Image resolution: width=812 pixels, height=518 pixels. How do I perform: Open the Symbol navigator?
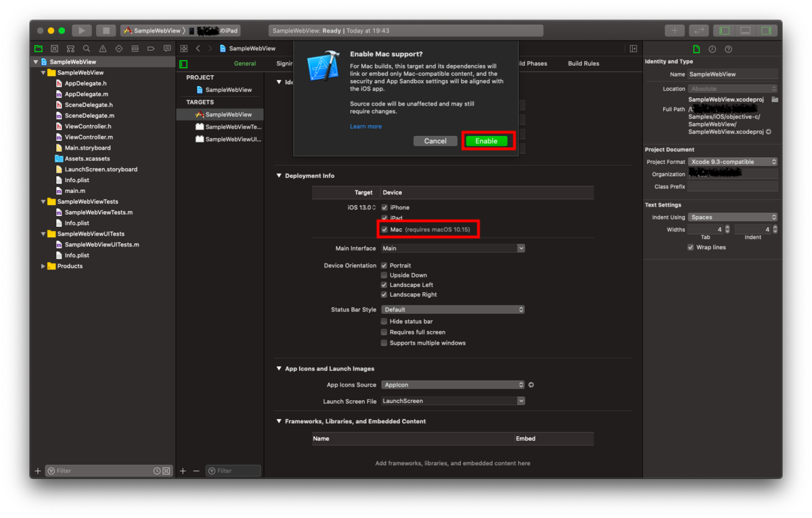[70, 49]
